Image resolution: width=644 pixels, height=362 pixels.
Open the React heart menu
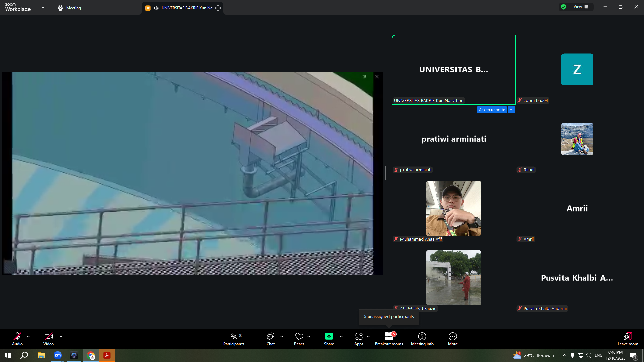(x=299, y=339)
